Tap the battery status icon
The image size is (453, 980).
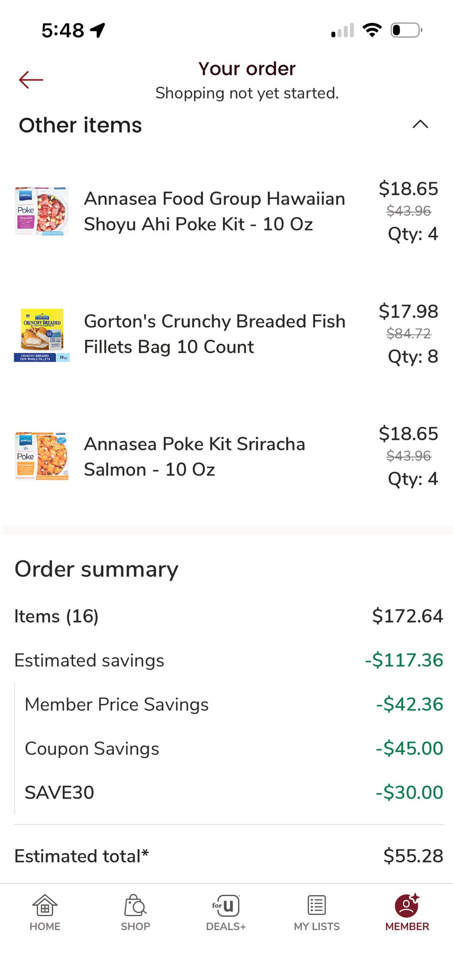pos(406,30)
